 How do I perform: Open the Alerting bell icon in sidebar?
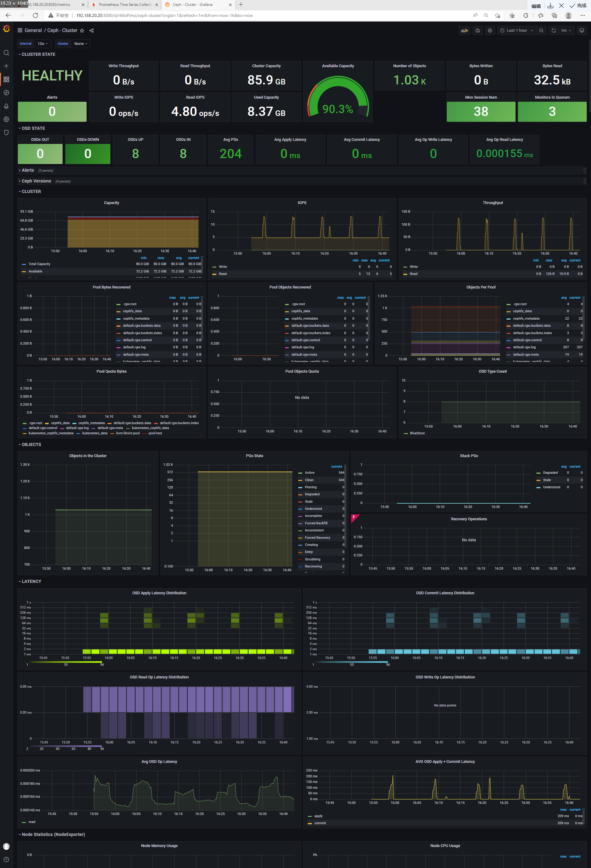(x=6, y=106)
